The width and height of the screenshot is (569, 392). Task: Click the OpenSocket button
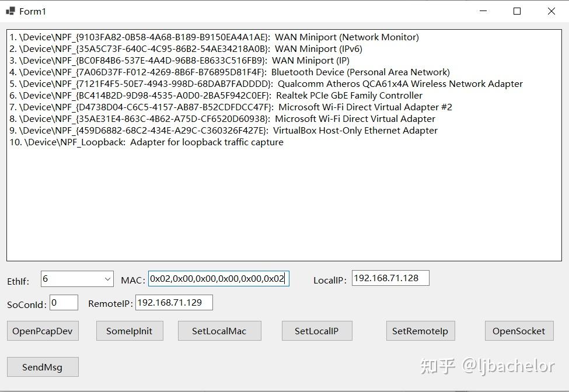pyautogui.click(x=518, y=331)
